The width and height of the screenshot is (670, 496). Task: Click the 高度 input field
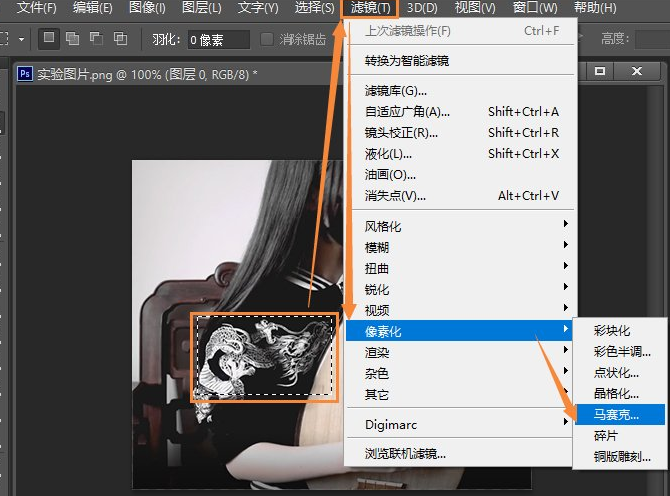[x=652, y=39]
